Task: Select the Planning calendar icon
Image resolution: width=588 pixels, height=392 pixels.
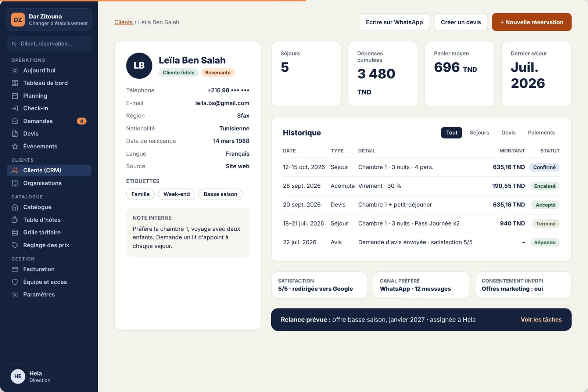Action: pyautogui.click(x=15, y=96)
